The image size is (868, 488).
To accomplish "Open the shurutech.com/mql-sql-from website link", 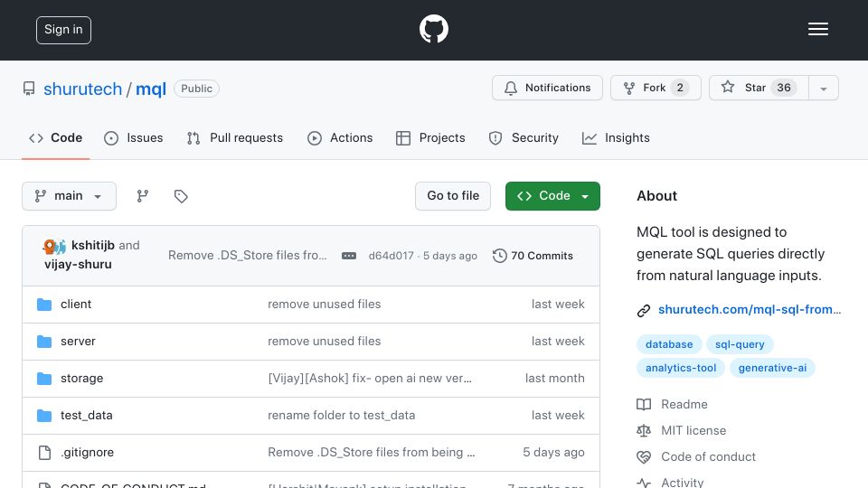I will tap(750, 309).
